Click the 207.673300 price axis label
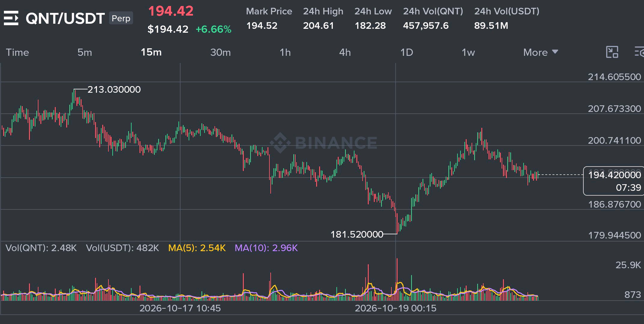 614,109
